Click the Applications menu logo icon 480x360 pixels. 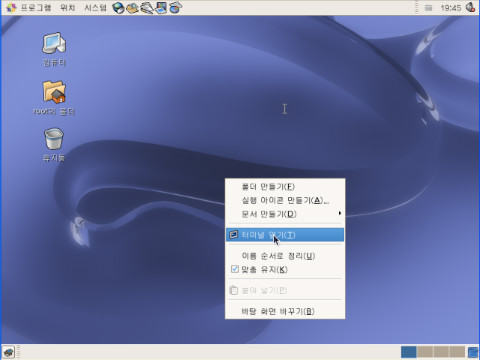point(11,7)
